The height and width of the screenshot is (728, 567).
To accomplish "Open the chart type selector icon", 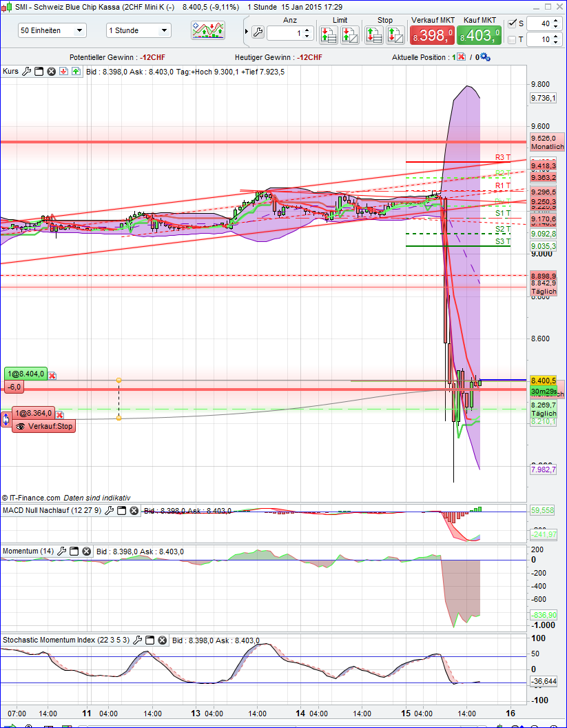I will point(209,31).
